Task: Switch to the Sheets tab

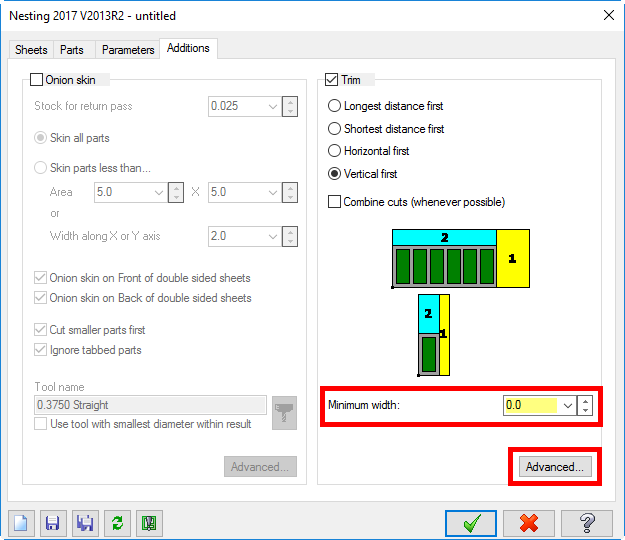Action: point(31,50)
